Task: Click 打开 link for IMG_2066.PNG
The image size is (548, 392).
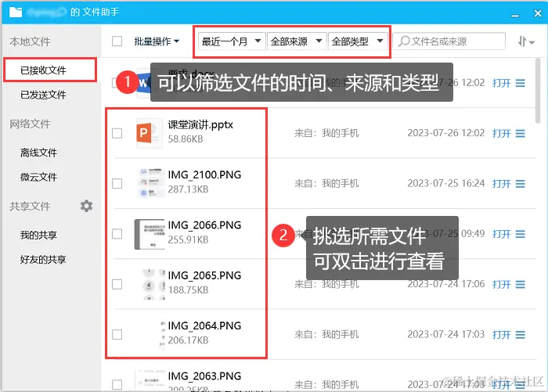Action: [502, 234]
